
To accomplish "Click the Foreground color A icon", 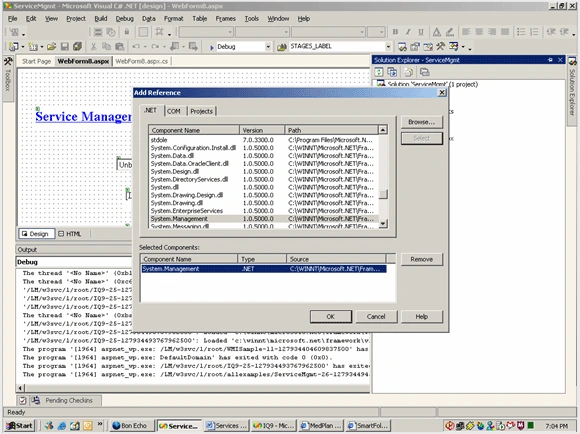I will (437, 32).
